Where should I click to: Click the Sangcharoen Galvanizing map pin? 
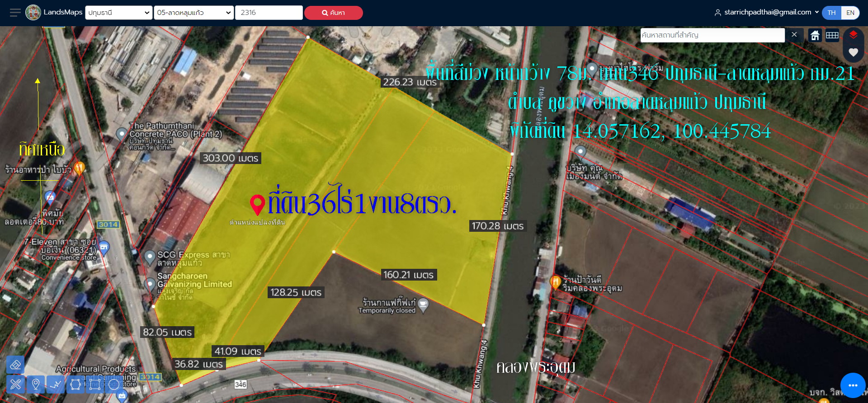[x=150, y=284]
